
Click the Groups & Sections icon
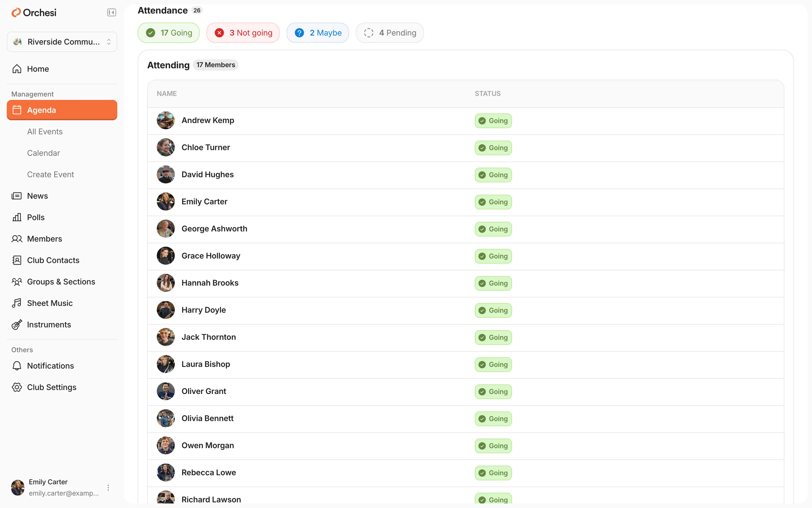17,282
